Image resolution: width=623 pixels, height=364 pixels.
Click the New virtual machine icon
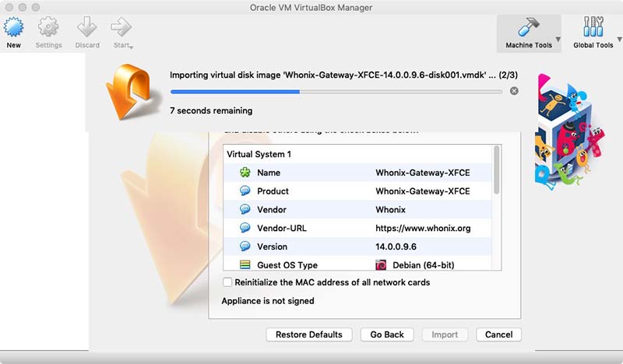pos(13,29)
